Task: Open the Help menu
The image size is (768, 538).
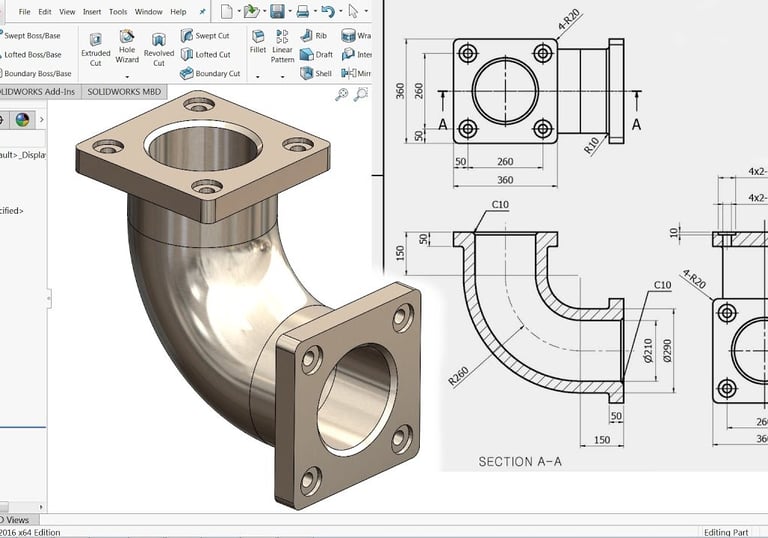Action: (x=178, y=12)
